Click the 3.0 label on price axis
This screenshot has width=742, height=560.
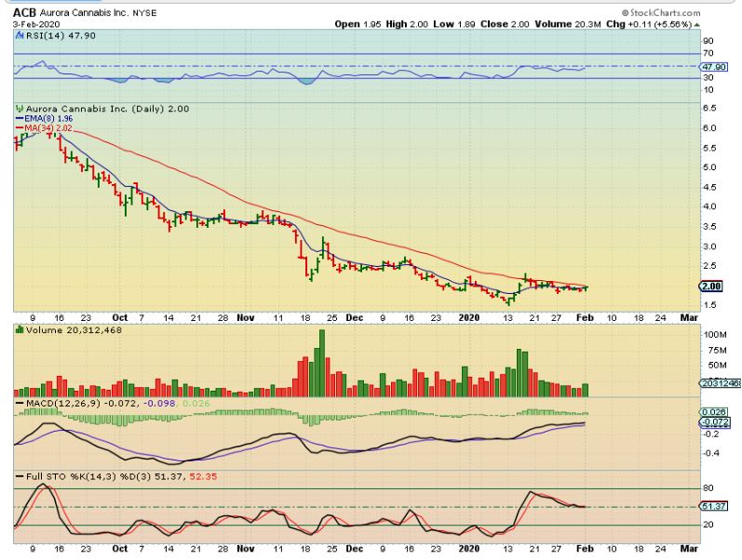[709, 246]
